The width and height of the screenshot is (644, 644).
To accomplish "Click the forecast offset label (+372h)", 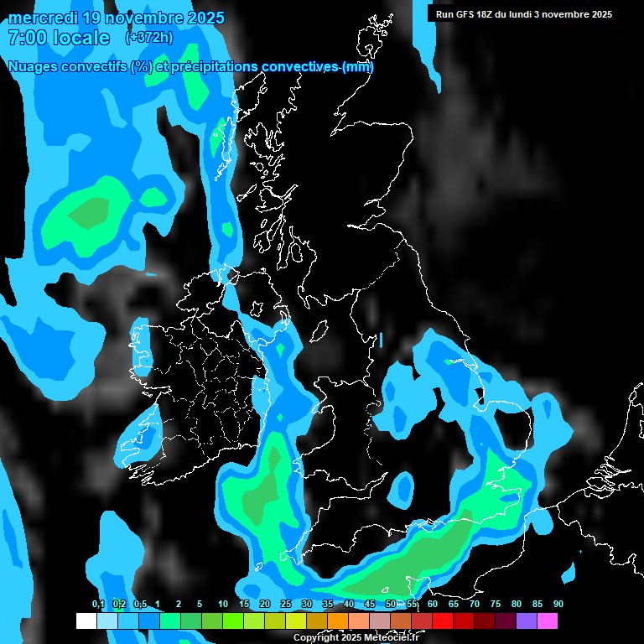I will click(x=150, y=38).
